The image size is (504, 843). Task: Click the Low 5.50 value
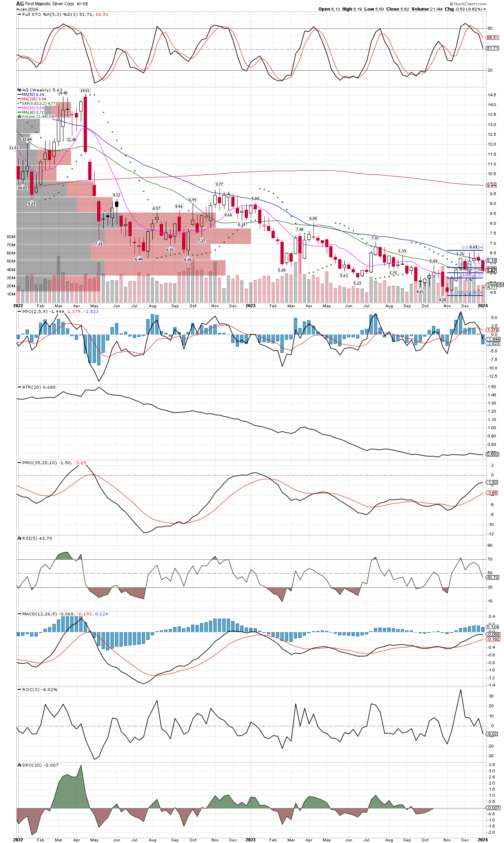374,9
